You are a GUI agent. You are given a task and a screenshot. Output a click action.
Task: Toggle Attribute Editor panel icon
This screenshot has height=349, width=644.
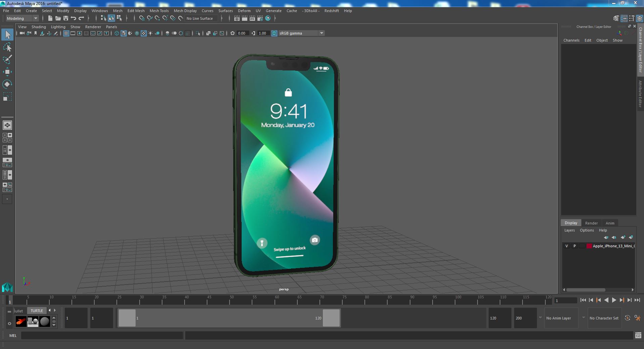pos(624,19)
